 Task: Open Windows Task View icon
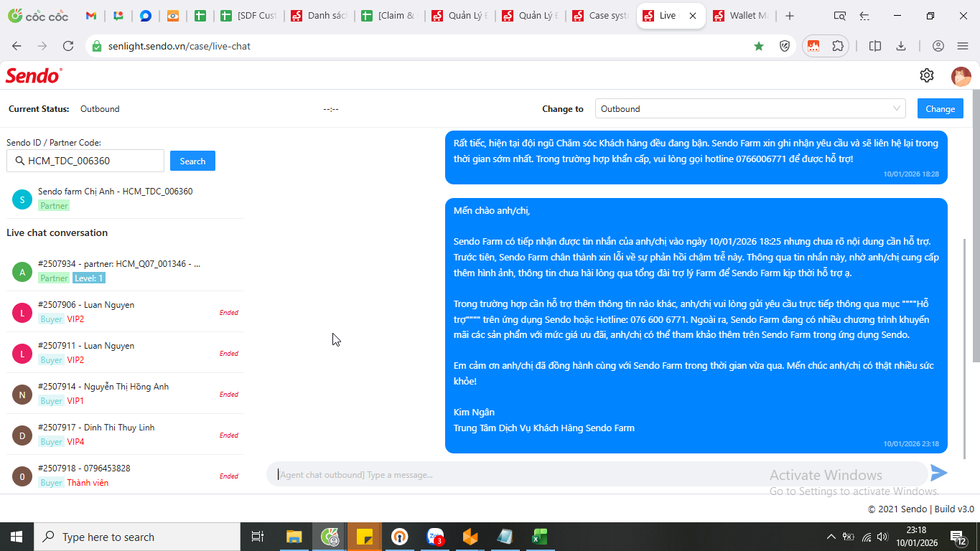click(x=257, y=537)
